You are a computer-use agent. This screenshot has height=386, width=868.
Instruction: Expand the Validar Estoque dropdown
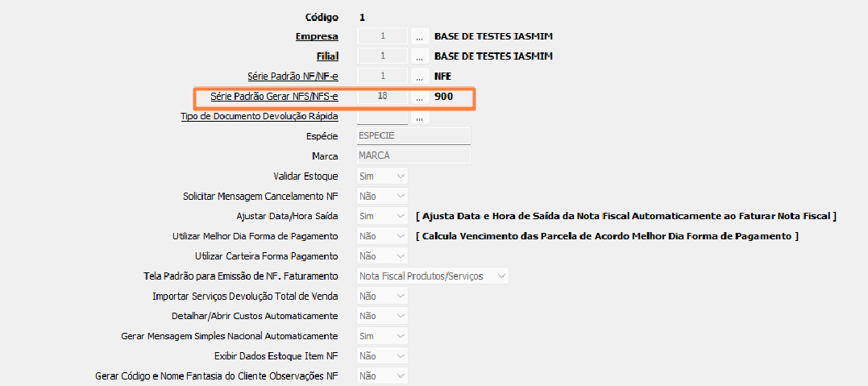tap(383, 176)
